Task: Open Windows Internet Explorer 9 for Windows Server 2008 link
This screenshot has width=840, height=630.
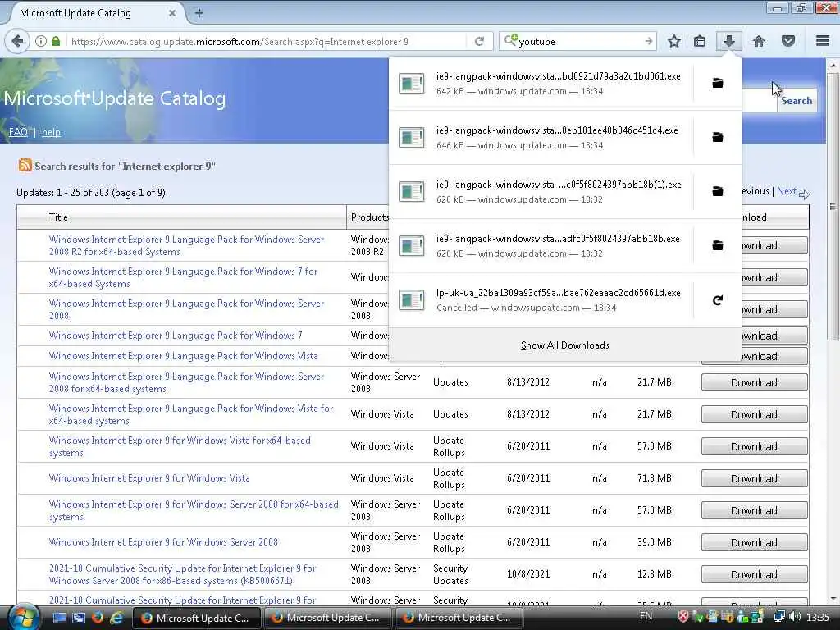Action: [163, 542]
